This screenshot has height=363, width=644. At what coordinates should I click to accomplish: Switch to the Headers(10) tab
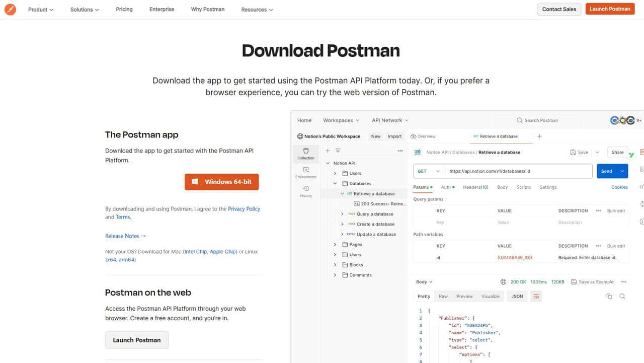pyautogui.click(x=475, y=187)
